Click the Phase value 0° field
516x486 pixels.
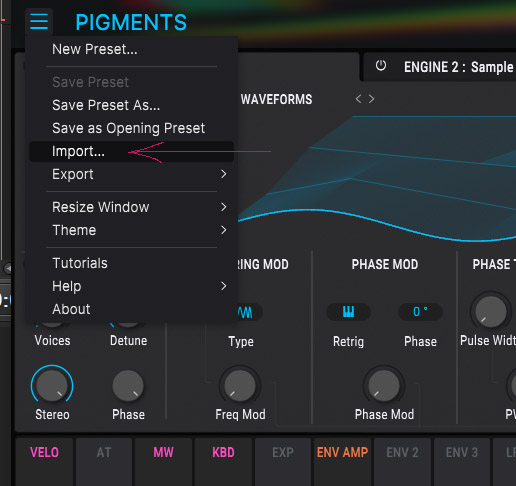420,312
